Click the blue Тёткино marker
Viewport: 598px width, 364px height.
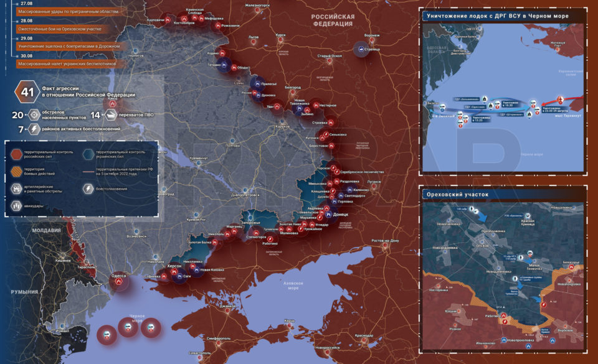coord(224,65)
